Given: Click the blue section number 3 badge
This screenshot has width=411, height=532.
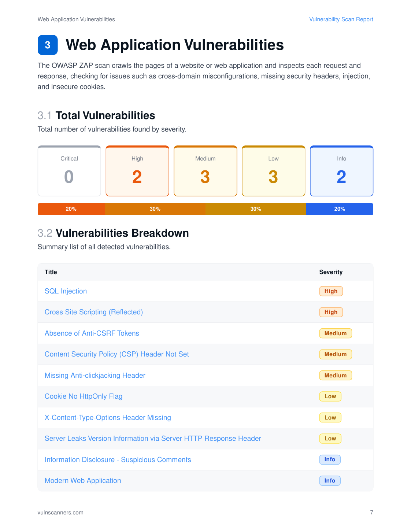Looking at the screenshot, I should [x=48, y=45].
